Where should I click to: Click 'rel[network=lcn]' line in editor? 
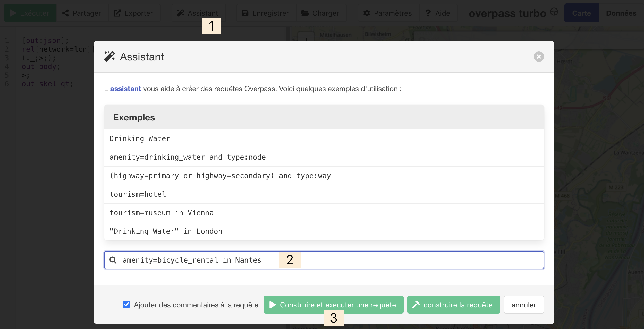click(x=56, y=49)
